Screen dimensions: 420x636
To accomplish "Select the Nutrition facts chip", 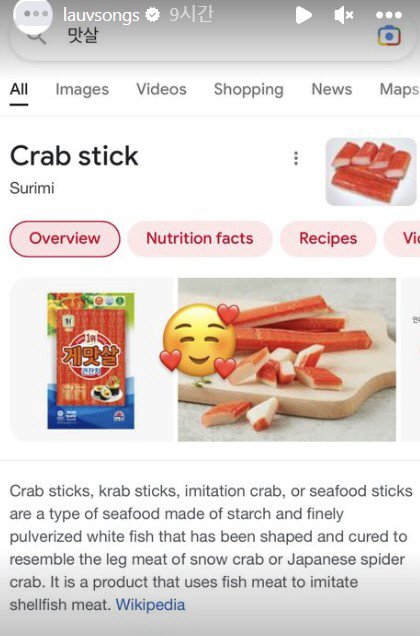I will 199,238.
